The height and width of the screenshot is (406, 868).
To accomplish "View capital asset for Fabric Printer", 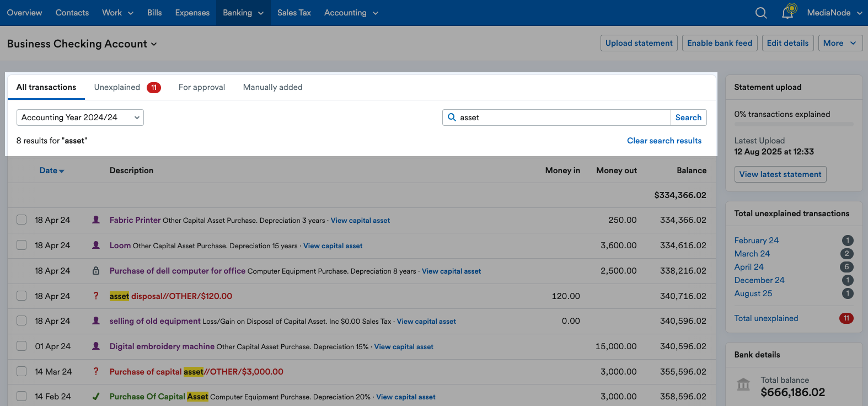I will [x=360, y=221].
